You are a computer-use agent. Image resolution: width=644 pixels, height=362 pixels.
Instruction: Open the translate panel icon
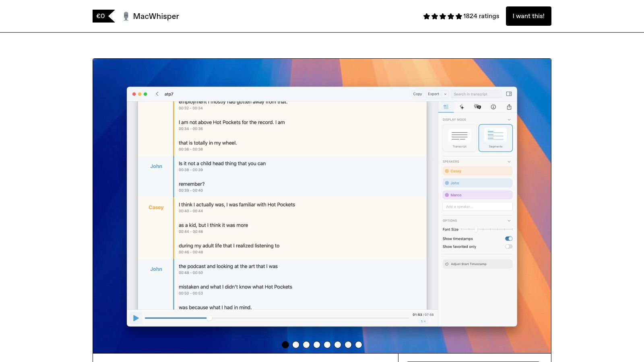(x=477, y=107)
